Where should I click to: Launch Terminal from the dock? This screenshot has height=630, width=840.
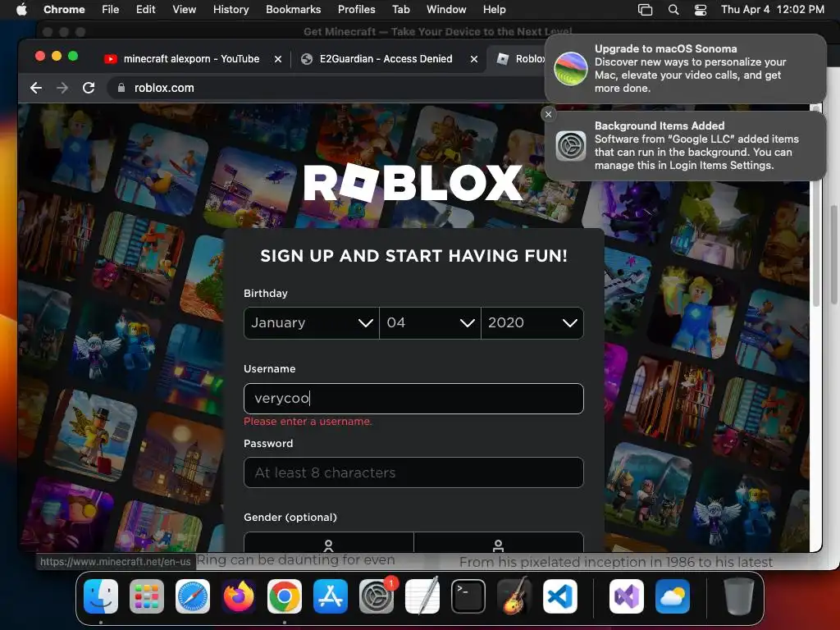(x=468, y=596)
